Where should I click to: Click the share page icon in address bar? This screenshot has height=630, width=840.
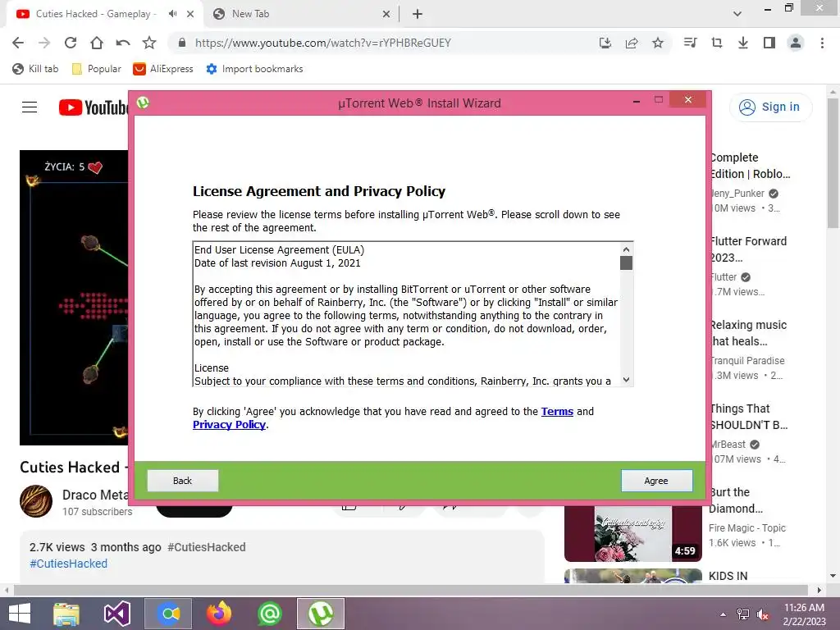pyautogui.click(x=632, y=43)
